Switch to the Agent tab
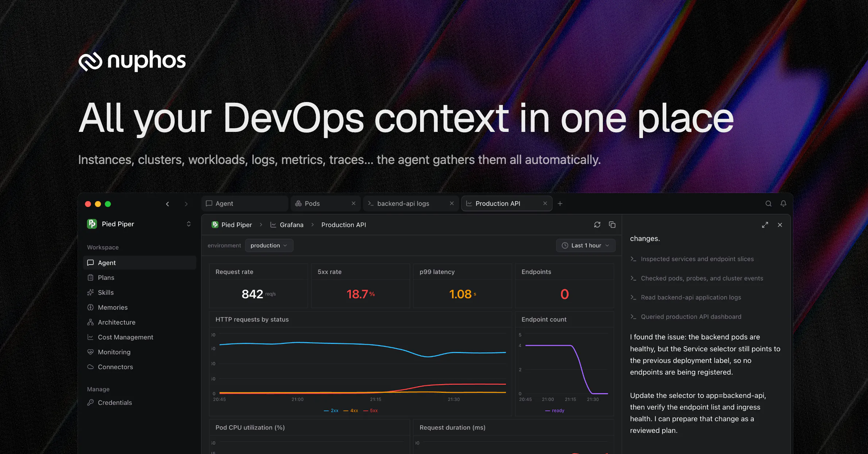The width and height of the screenshot is (868, 454). tap(245, 203)
